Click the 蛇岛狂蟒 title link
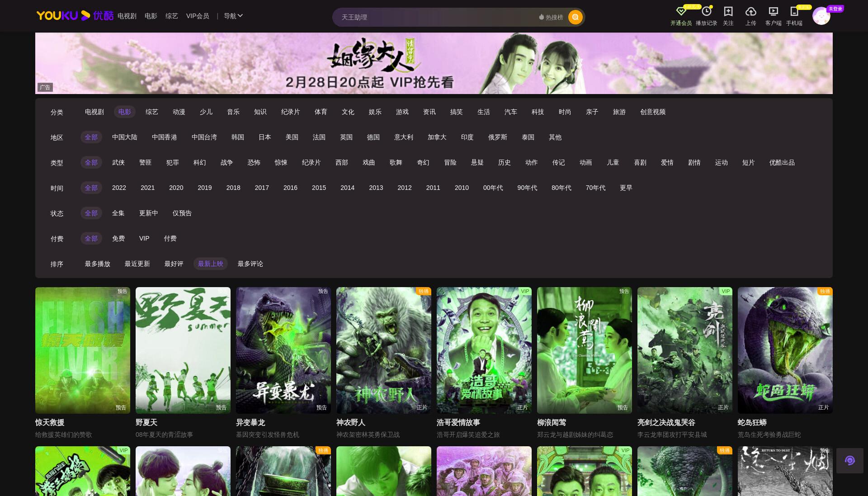This screenshot has height=496, width=868. [752, 422]
